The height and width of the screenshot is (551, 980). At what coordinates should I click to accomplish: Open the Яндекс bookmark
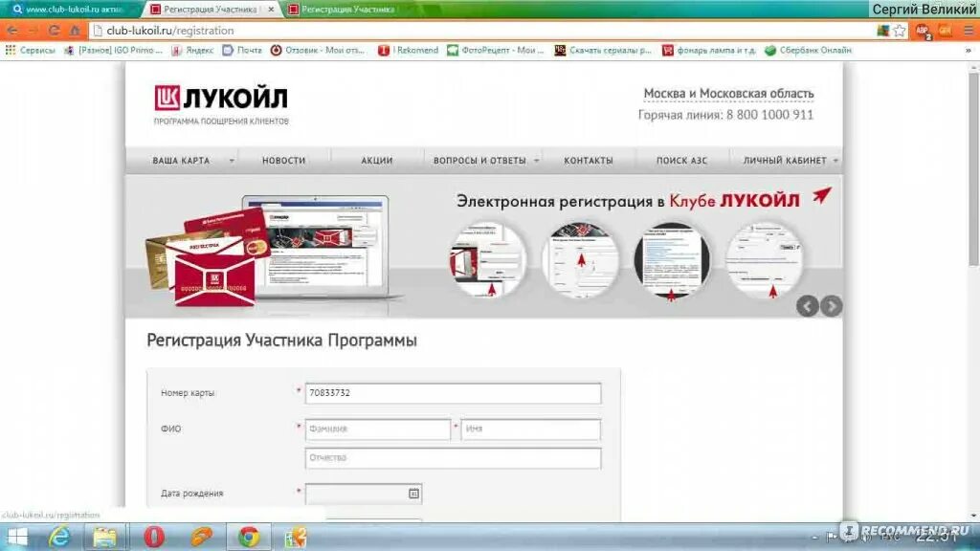point(193,50)
